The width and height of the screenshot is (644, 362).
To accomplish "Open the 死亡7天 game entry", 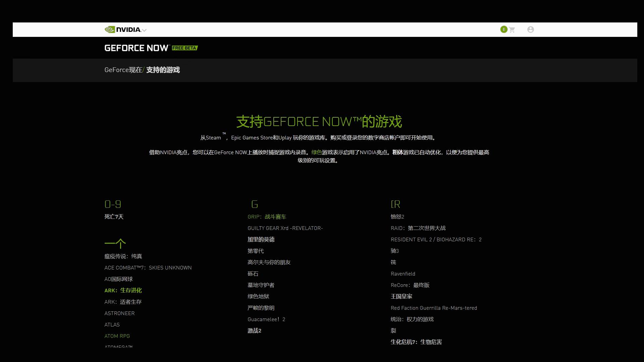I will point(114,217).
